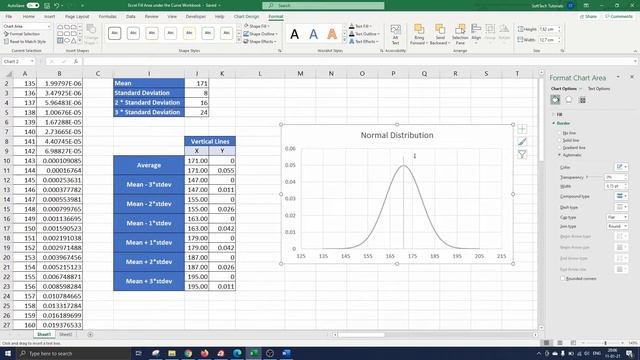Close the Format Chart Area pane

[x=632, y=77]
